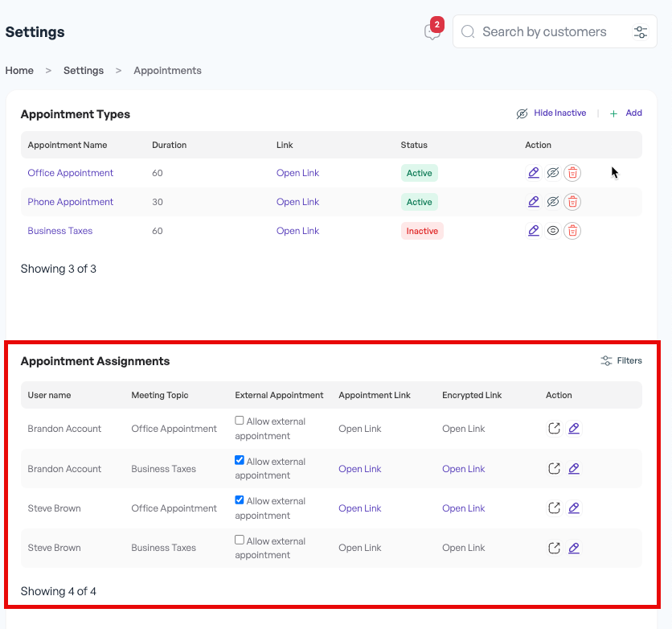Uncheck external appointment for Brandon Account Business Taxes
The image size is (672, 629).
coord(240,461)
